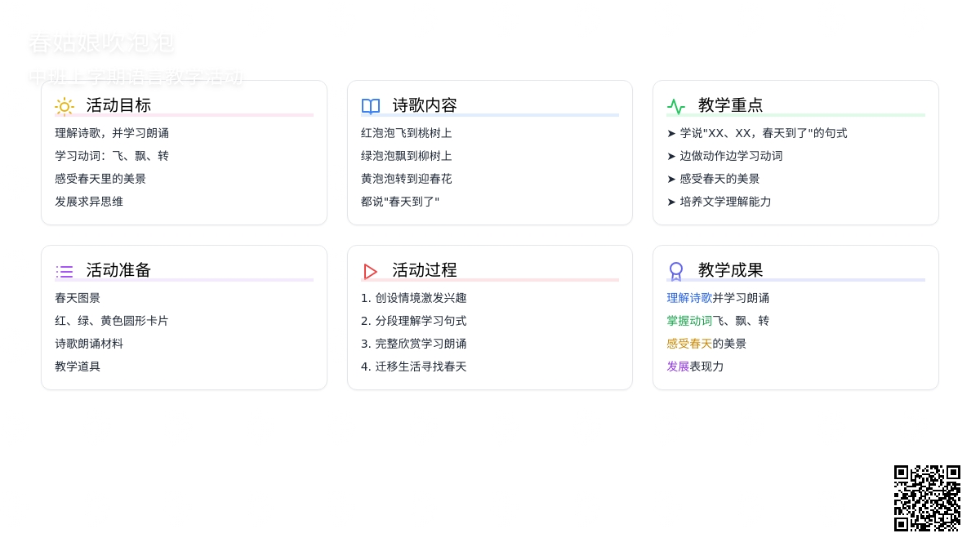Click the QR code image

coord(927,498)
